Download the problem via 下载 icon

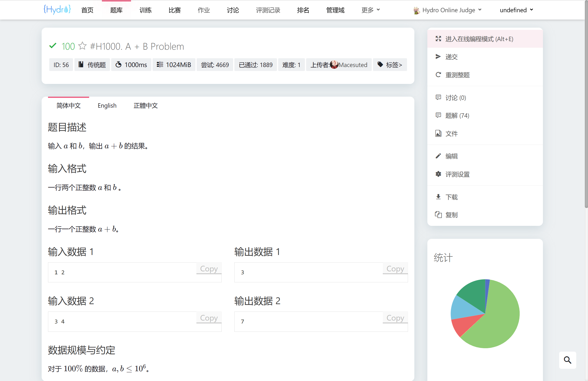coord(438,196)
